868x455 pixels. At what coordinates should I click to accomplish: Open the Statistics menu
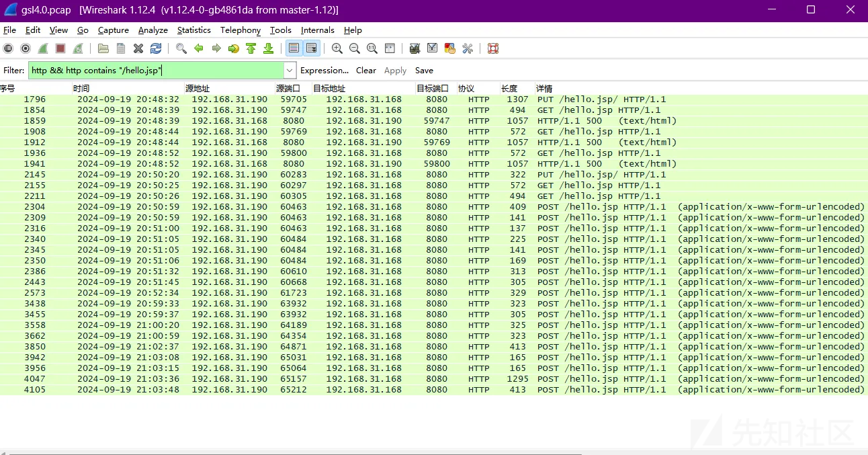click(193, 30)
